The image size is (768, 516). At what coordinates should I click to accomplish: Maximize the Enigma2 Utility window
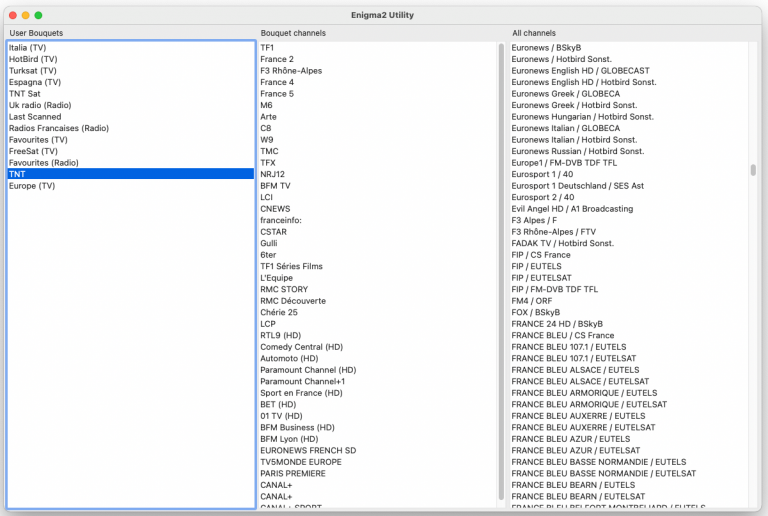38,15
